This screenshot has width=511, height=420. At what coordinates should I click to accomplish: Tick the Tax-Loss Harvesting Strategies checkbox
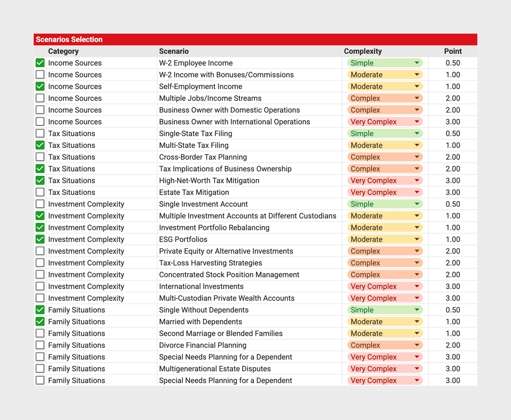pyautogui.click(x=40, y=263)
